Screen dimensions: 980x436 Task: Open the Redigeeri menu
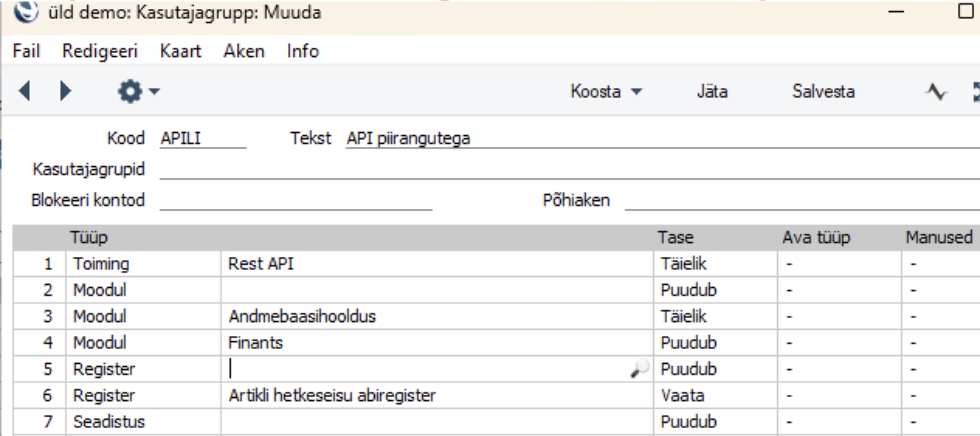(x=100, y=51)
